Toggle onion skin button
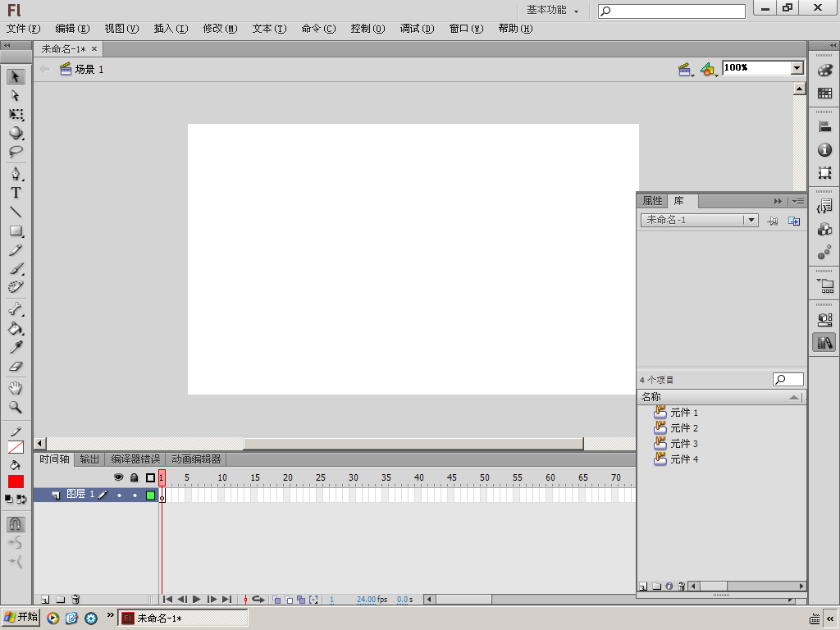 tap(276, 600)
